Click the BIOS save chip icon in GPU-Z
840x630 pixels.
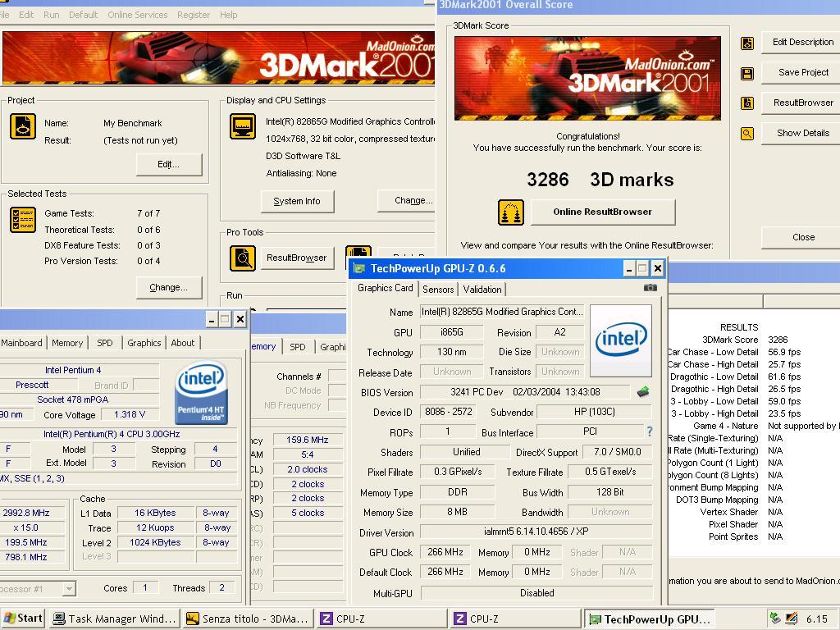tap(643, 391)
